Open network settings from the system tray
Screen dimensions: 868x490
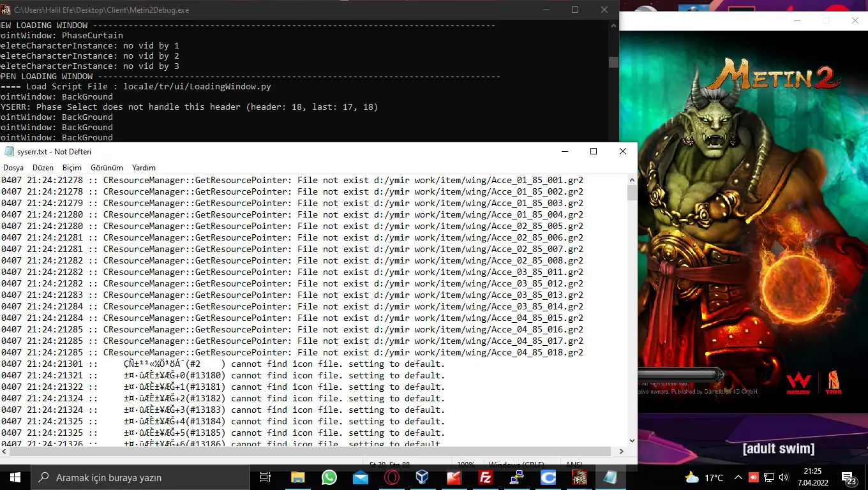[769, 477]
